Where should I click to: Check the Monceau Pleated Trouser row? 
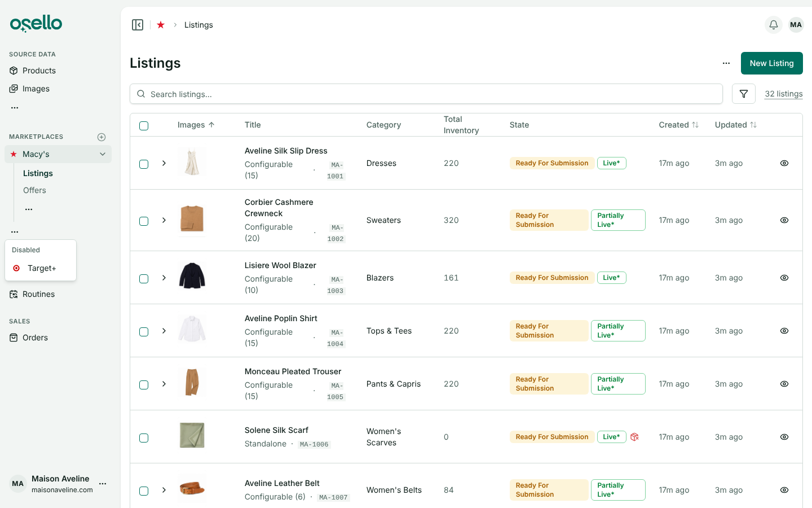point(144,384)
